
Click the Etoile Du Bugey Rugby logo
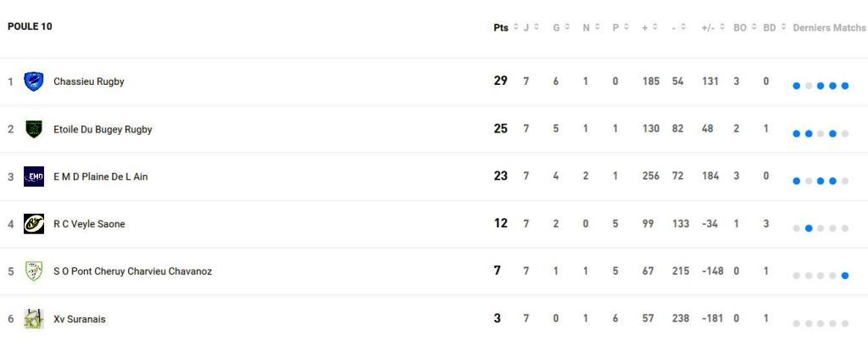[34, 129]
